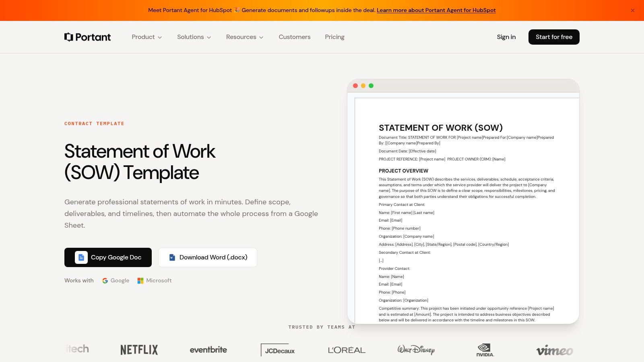
Task: Click the Statement of Work (SOW) Template heading
Action: click(x=140, y=162)
